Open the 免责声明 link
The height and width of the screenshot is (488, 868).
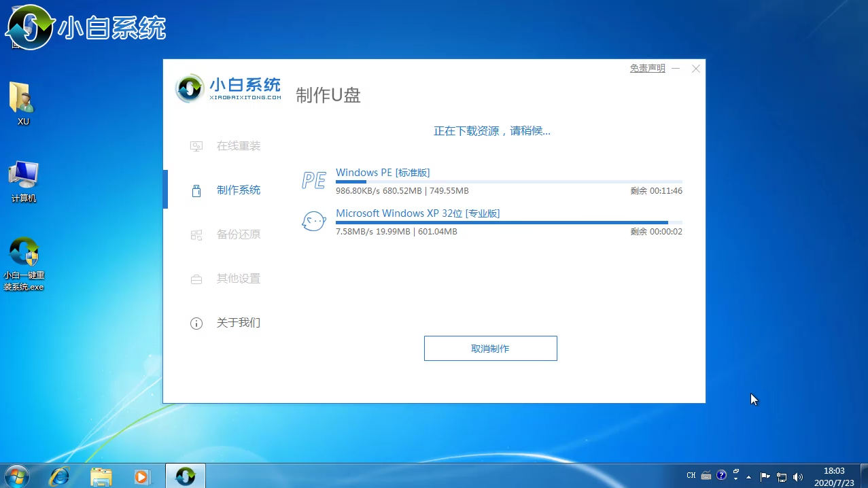[x=647, y=69]
